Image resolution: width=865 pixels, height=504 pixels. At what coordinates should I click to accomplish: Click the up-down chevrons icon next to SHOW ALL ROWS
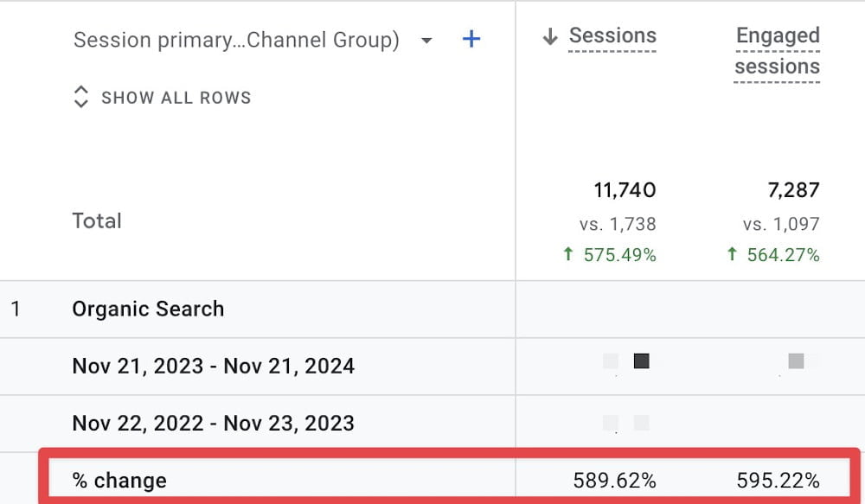pos(80,97)
